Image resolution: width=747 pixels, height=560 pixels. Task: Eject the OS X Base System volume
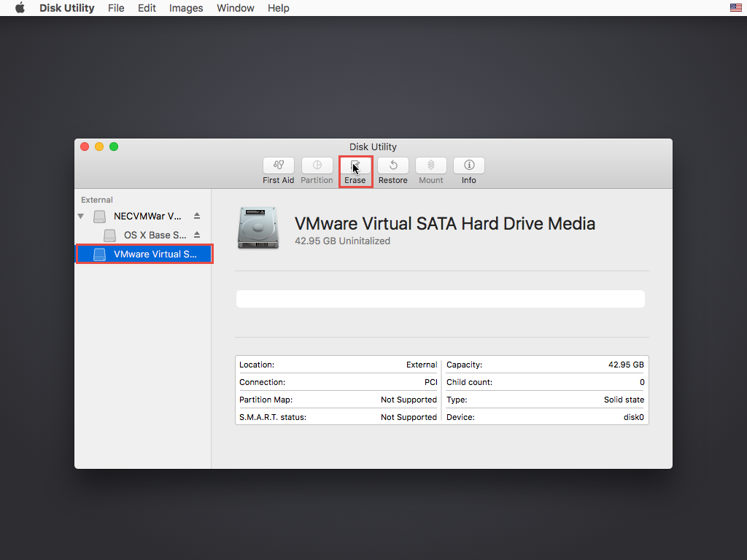(x=196, y=235)
